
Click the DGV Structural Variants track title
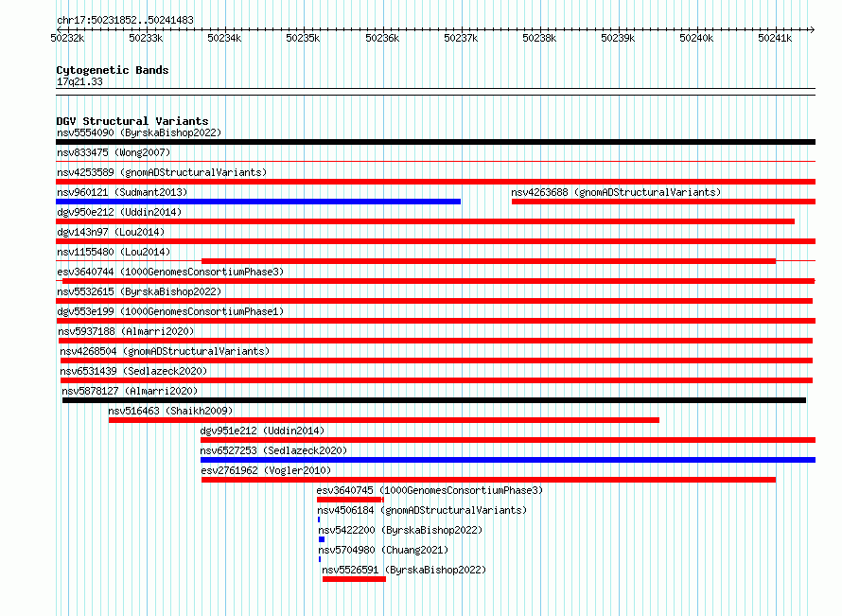click(x=132, y=121)
